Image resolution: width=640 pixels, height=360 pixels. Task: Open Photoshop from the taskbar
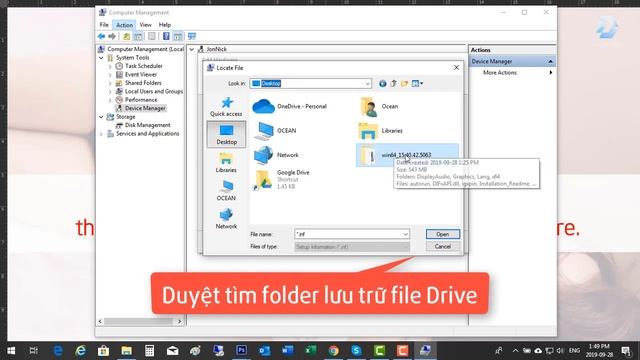tap(241, 351)
